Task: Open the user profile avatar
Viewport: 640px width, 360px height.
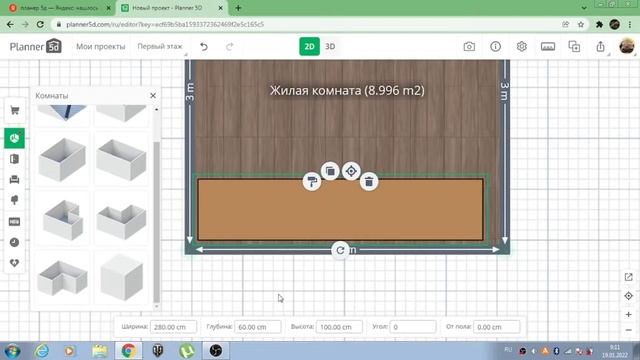Action: pyautogui.click(x=627, y=46)
